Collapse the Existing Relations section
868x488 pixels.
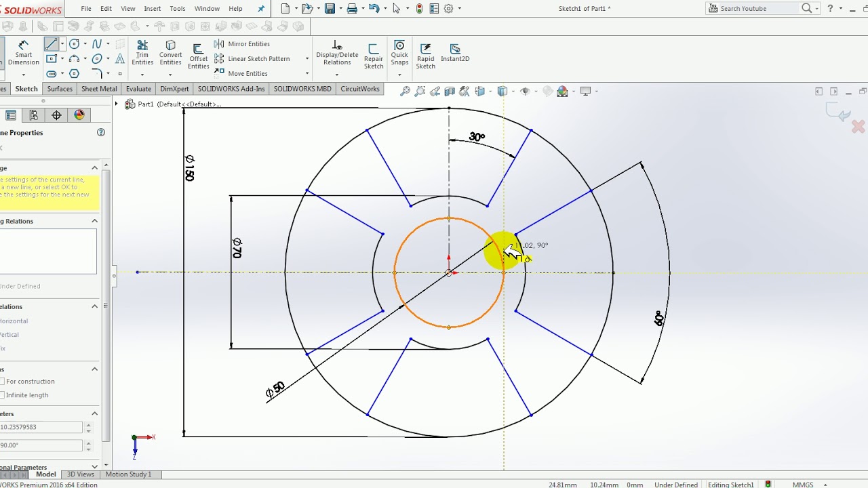point(94,221)
